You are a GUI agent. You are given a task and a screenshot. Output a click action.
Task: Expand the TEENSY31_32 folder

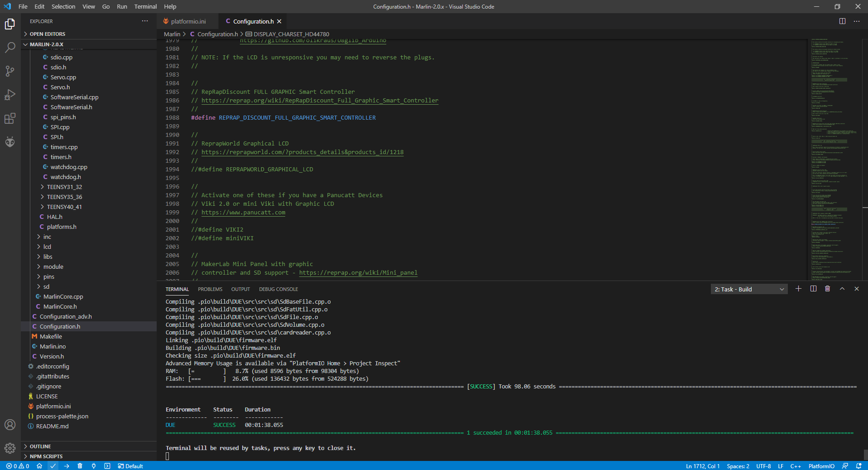pos(64,187)
